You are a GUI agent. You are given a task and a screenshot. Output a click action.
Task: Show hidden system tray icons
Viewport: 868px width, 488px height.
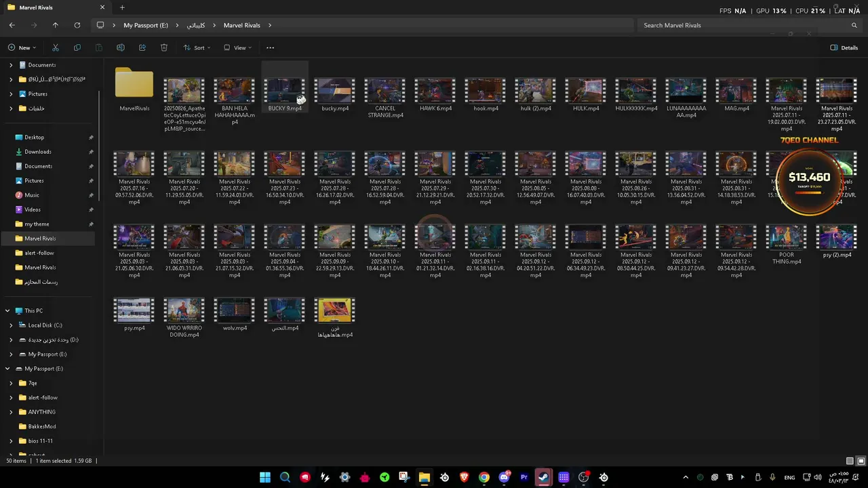pos(686,477)
